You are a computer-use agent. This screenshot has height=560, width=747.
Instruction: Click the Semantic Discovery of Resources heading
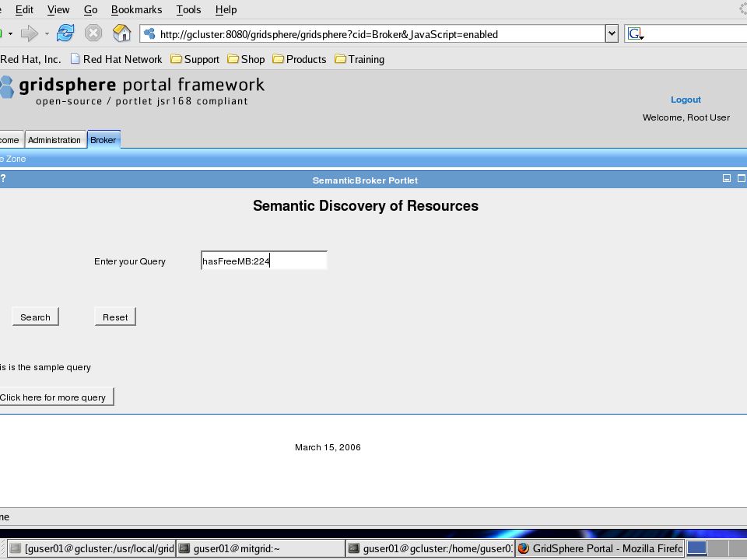pyautogui.click(x=366, y=205)
